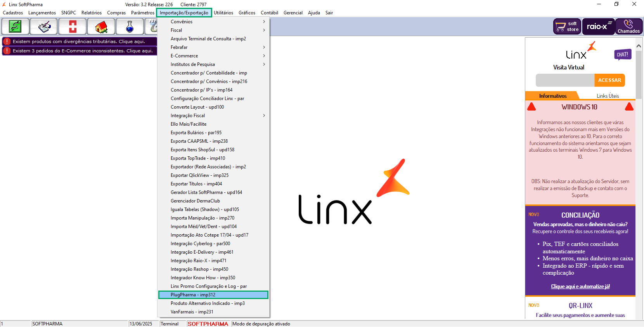
Task: Switch to the Links Úteis tab
Action: pos(608,96)
